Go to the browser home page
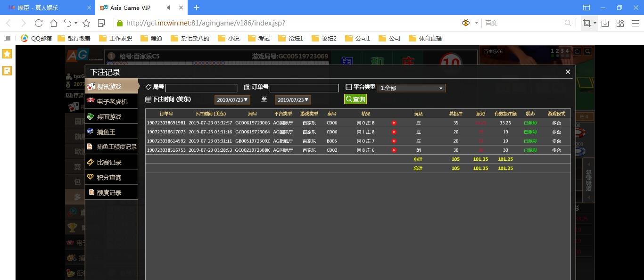 tap(54, 23)
